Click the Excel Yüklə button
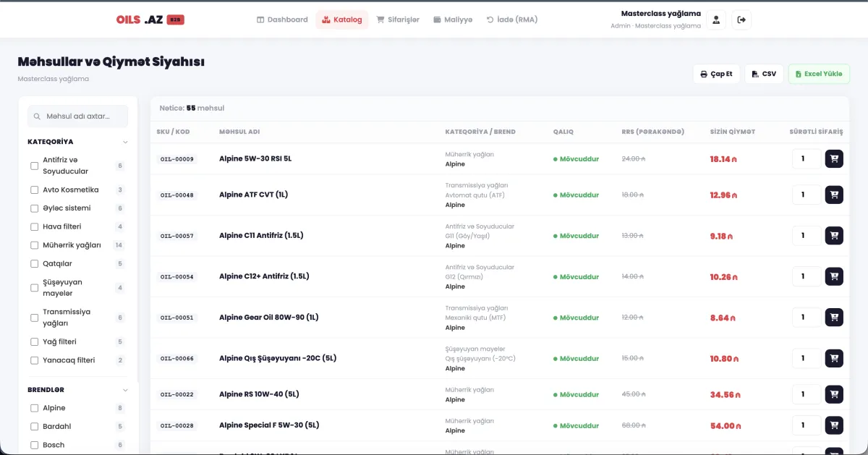 [819, 74]
